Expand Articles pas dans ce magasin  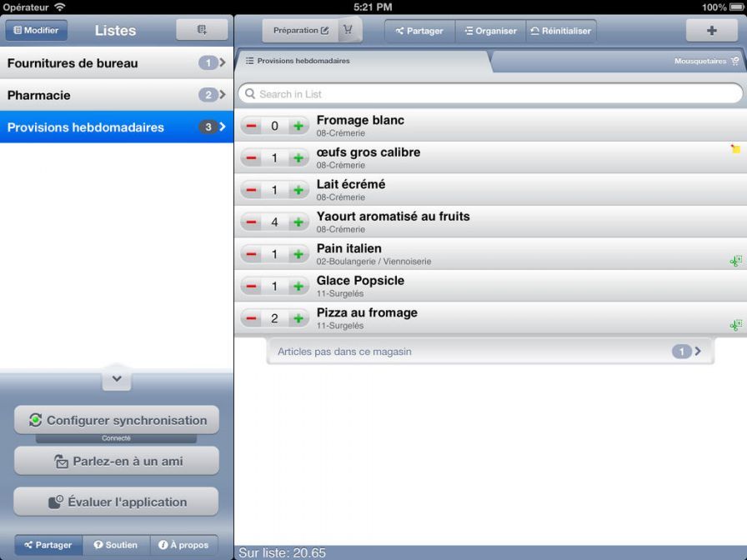click(x=490, y=352)
